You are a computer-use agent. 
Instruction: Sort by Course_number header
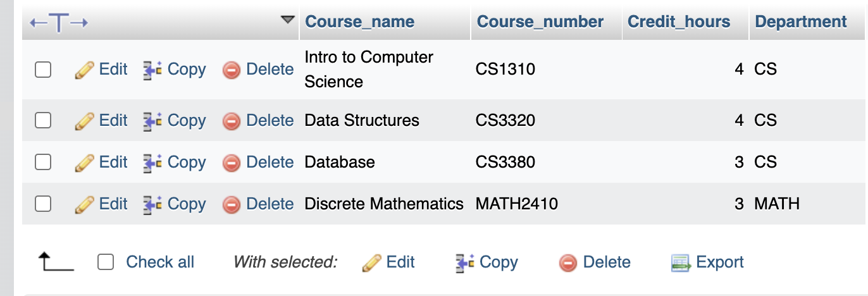(540, 22)
